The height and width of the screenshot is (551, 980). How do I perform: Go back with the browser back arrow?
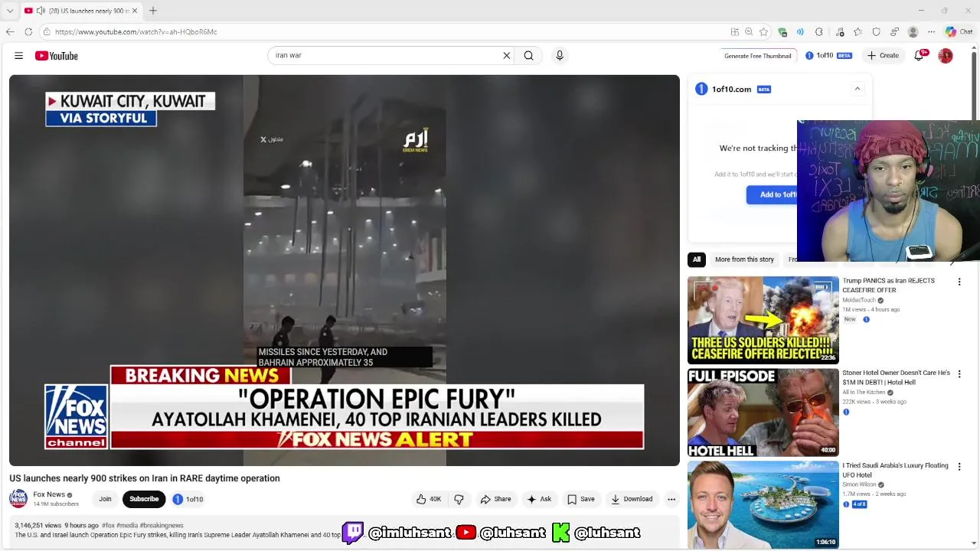10,31
